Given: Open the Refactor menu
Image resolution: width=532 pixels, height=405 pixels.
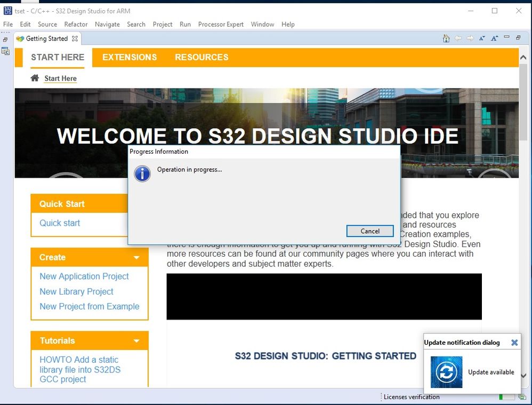Looking at the screenshot, I should 76,25.
